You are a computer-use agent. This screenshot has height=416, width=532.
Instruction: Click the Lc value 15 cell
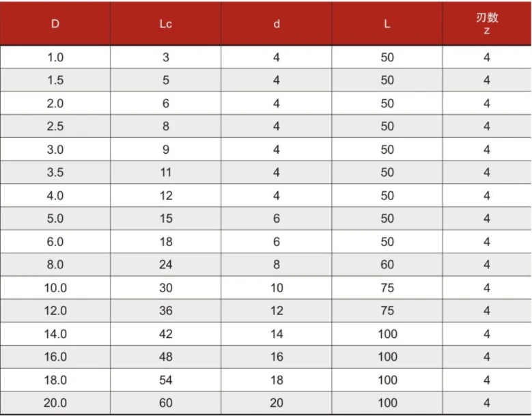pyautogui.click(x=165, y=218)
